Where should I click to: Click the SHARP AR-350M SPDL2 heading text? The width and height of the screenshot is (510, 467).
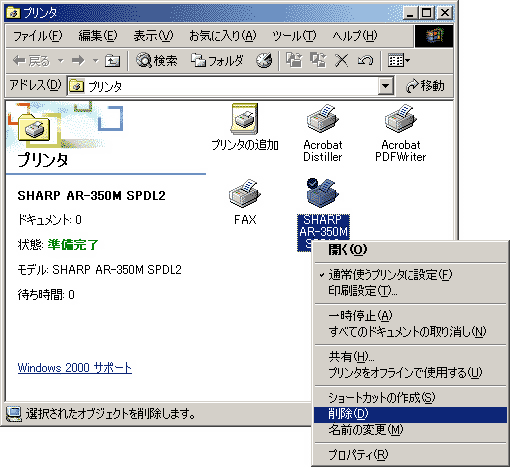[91, 196]
